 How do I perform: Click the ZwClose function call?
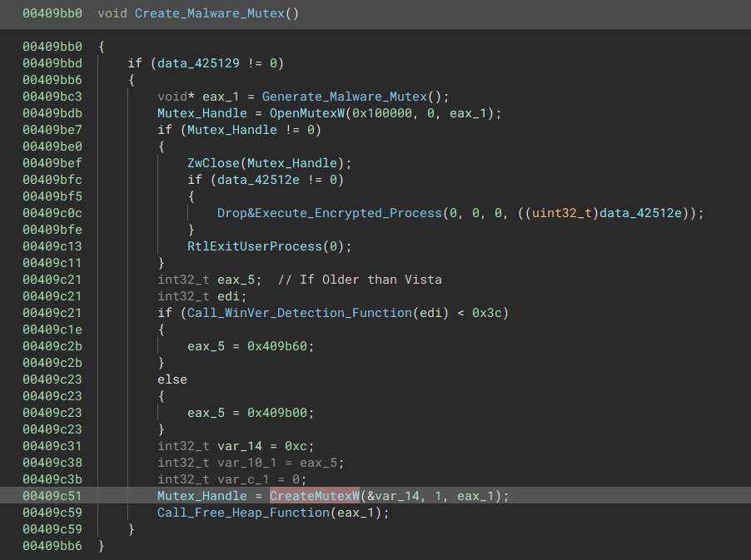(x=213, y=163)
